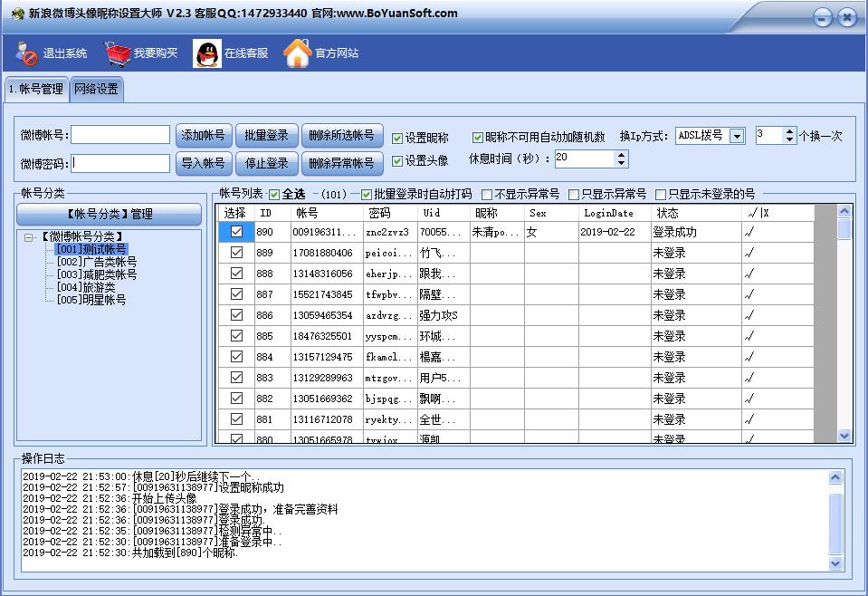Select the [004]旅游类 category

point(86,287)
